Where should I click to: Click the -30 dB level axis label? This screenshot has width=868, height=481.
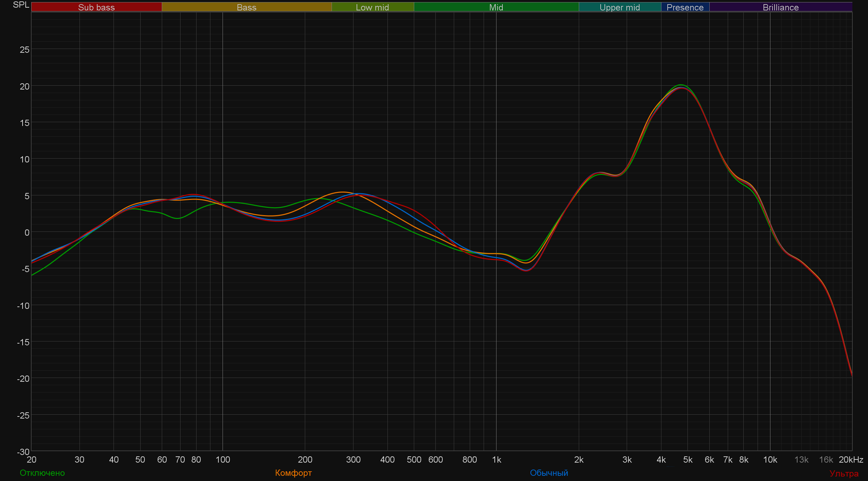[23, 452]
